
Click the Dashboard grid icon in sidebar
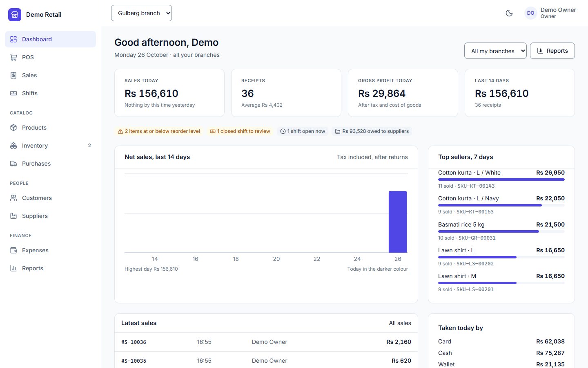[13, 39]
